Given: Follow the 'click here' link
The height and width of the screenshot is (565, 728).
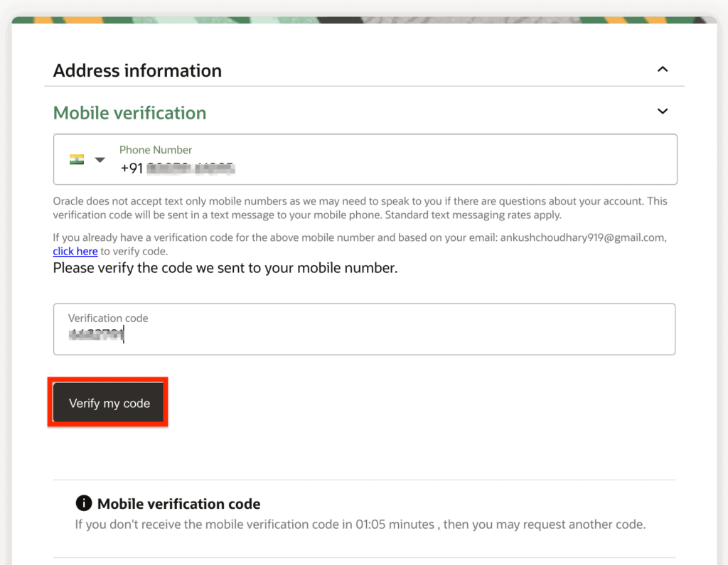Looking at the screenshot, I should click(75, 252).
